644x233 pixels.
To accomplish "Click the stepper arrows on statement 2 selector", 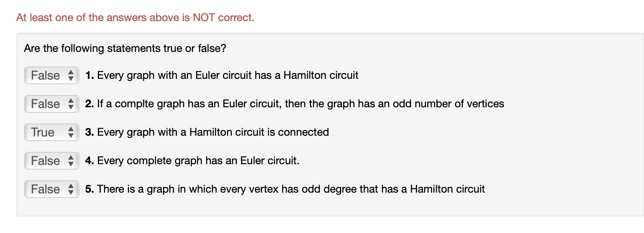I will (71, 104).
